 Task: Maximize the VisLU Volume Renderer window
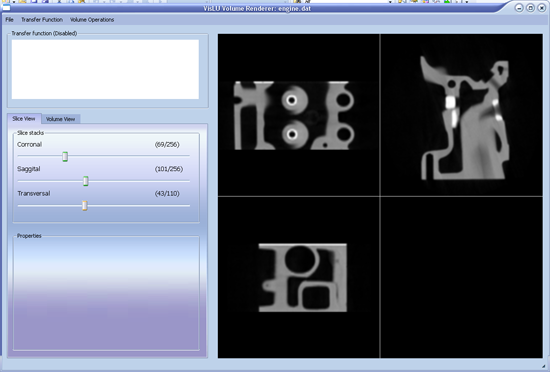530,8
